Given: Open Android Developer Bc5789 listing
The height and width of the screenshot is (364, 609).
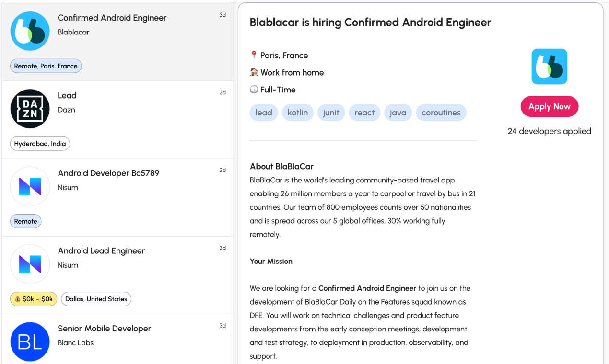Looking at the screenshot, I should click(x=108, y=173).
